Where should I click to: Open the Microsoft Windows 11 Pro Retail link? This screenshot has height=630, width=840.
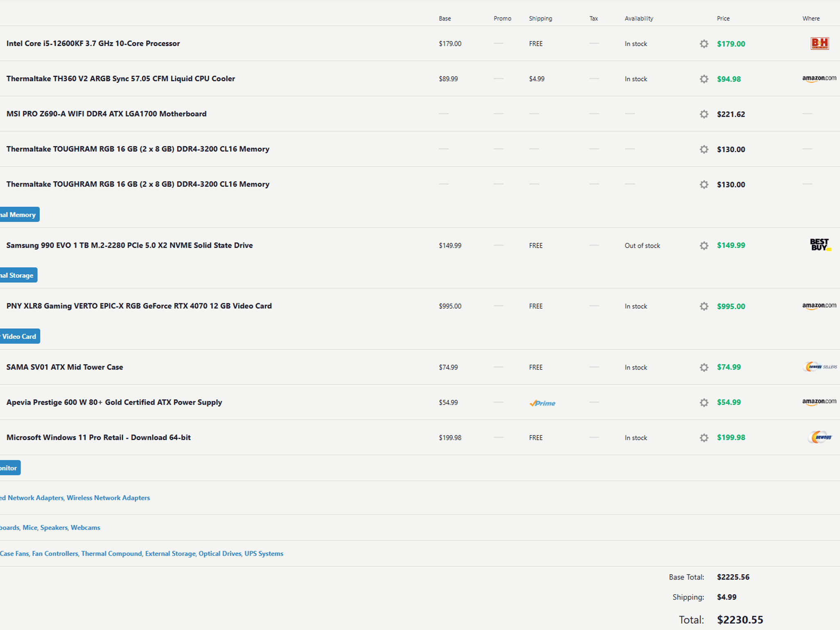click(98, 438)
